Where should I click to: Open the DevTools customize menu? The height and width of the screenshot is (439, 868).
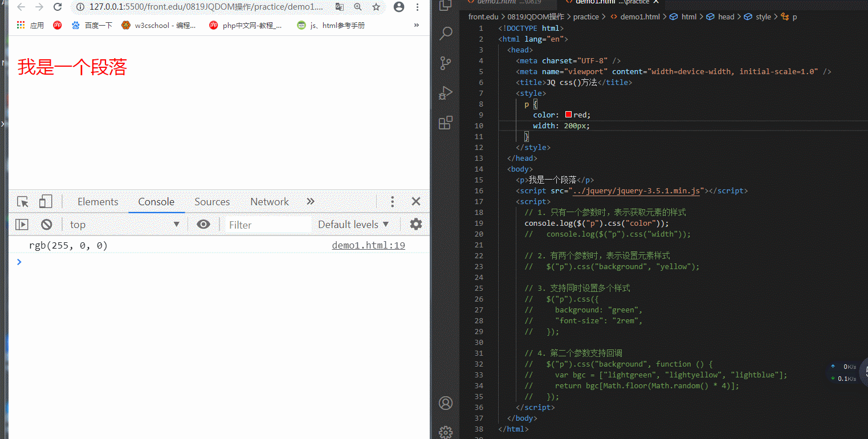tap(392, 202)
